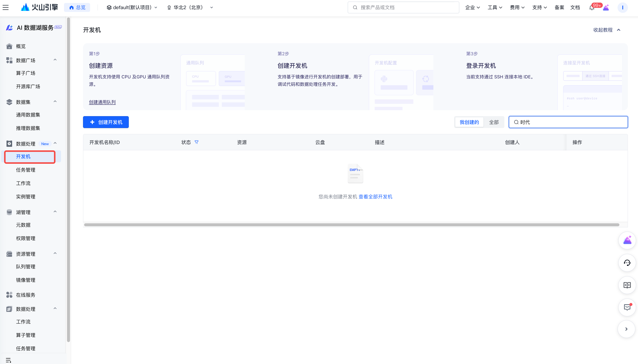Open the 查看全部开发机 link
Image resolution: width=638 pixels, height=364 pixels.
375,197
